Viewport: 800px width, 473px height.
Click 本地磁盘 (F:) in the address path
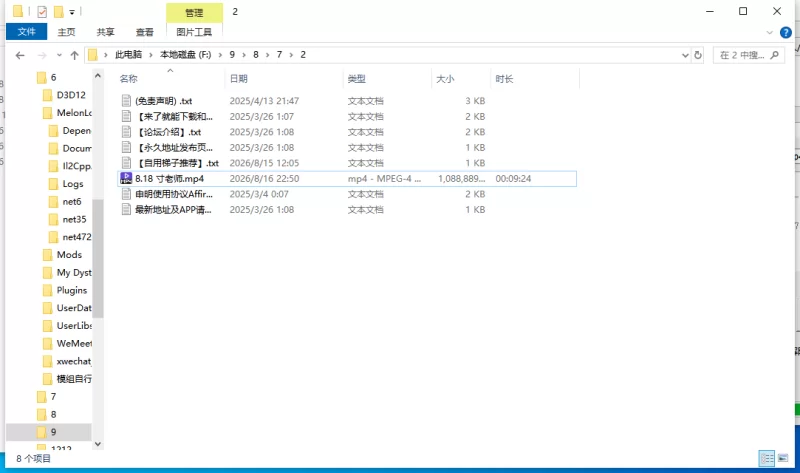tap(186, 55)
